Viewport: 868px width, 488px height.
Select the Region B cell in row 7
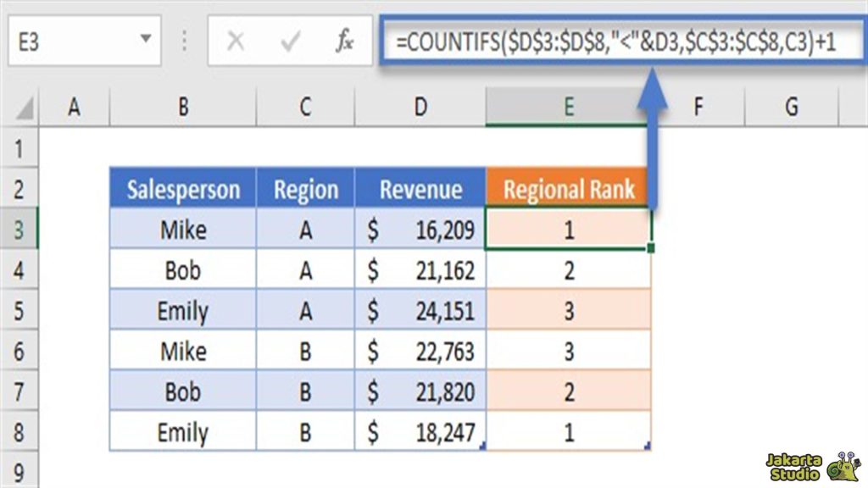[304, 391]
